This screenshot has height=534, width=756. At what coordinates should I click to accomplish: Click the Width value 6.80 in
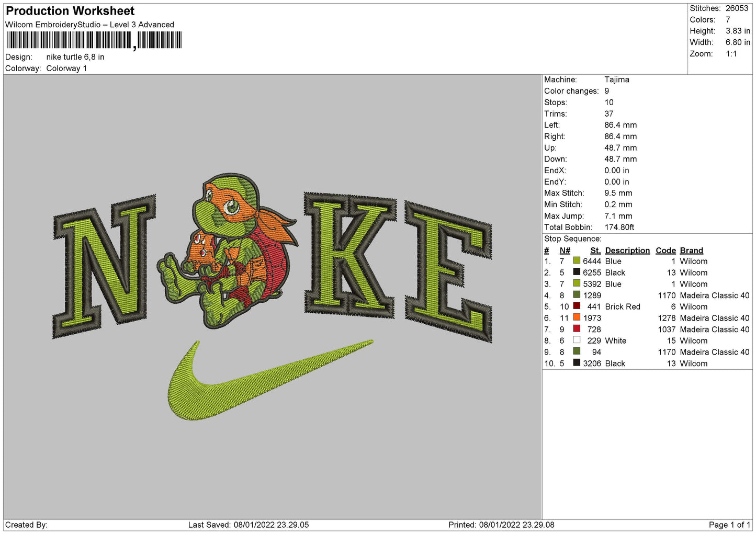tap(738, 42)
